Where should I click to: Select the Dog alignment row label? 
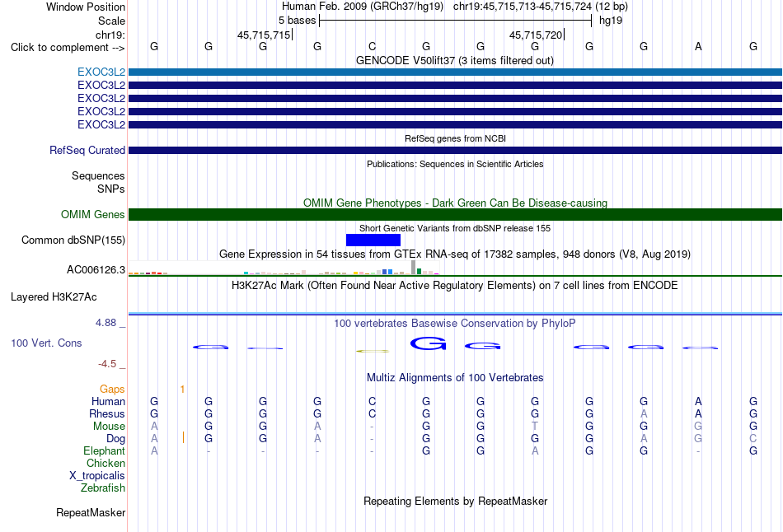115,439
